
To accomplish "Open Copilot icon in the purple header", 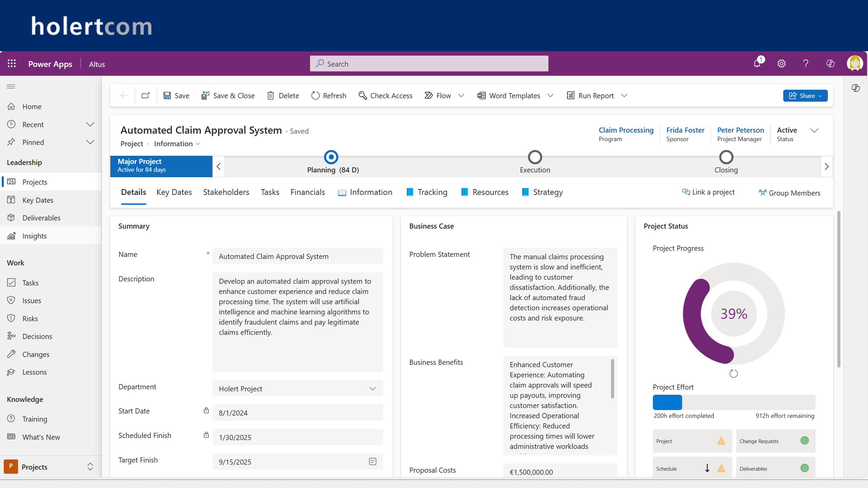I will tap(830, 63).
